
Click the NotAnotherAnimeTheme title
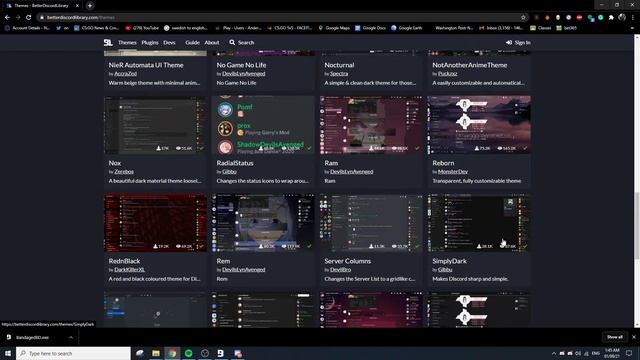tap(470, 65)
